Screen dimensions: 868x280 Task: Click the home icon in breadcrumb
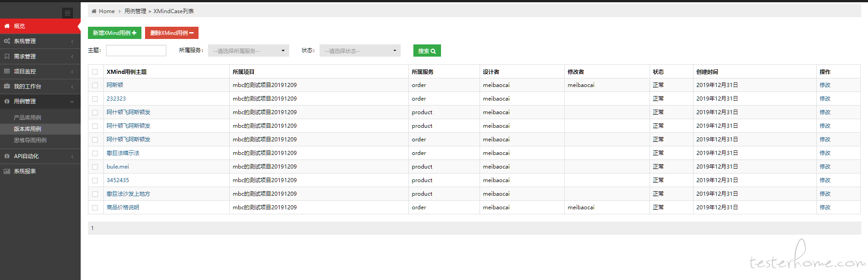click(x=94, y=11)
